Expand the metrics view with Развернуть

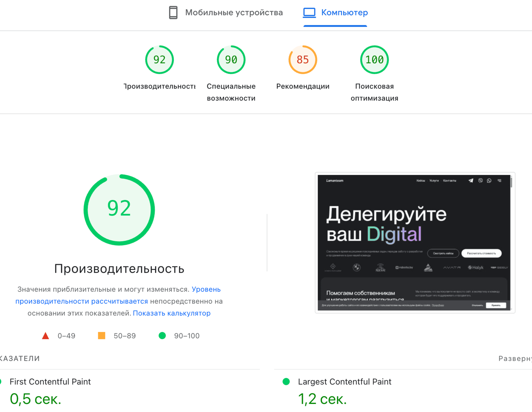pos(515,359)
